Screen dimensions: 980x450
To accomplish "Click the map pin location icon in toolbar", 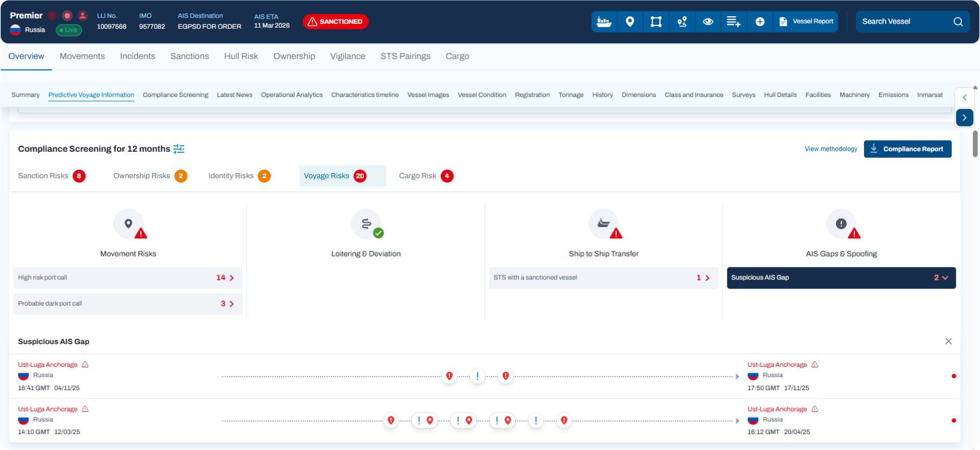I will pos(630,22).
